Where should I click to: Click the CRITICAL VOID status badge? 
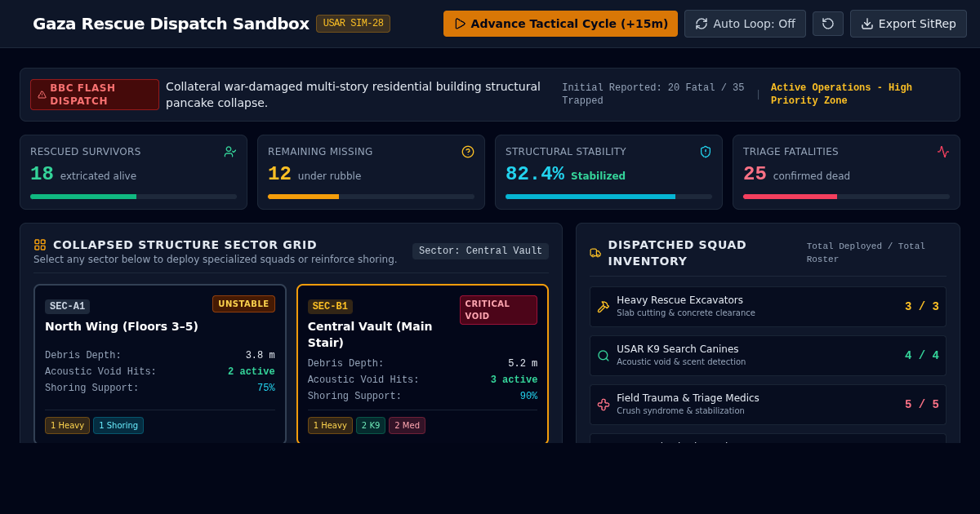[498, 310]
